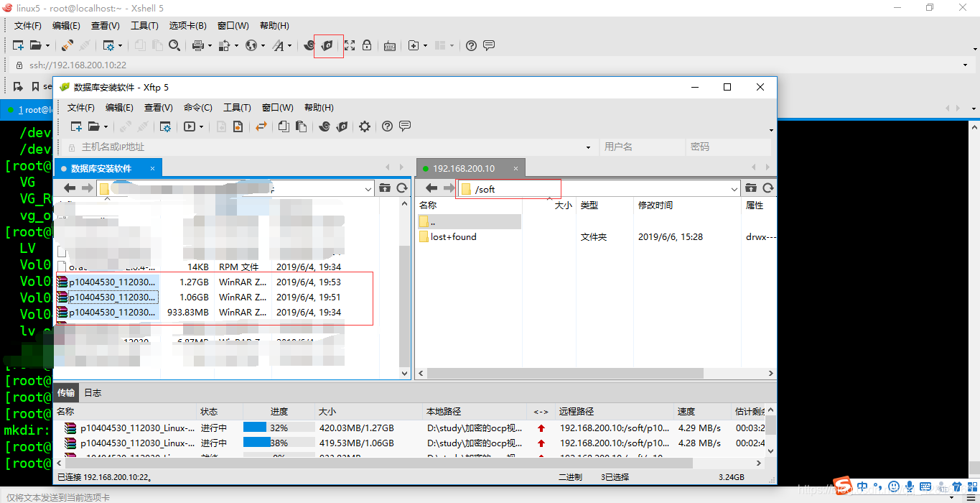
Task: Expand host name address dropdown in Xftp
Action: click(x=589, y=147)
